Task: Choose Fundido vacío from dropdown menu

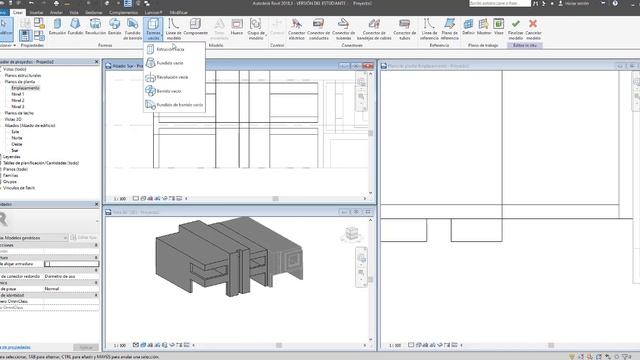Action: pyautogui.click(x=174, y=63)
